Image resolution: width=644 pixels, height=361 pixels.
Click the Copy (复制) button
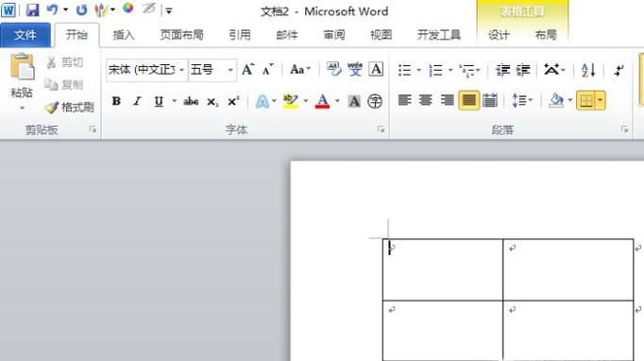(63, 85)
